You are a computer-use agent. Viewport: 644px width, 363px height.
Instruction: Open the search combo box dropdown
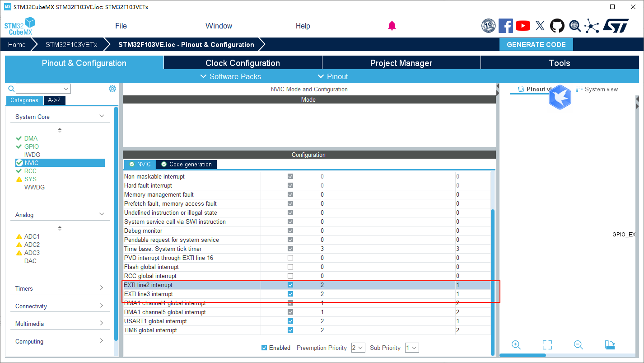point(66,89)
